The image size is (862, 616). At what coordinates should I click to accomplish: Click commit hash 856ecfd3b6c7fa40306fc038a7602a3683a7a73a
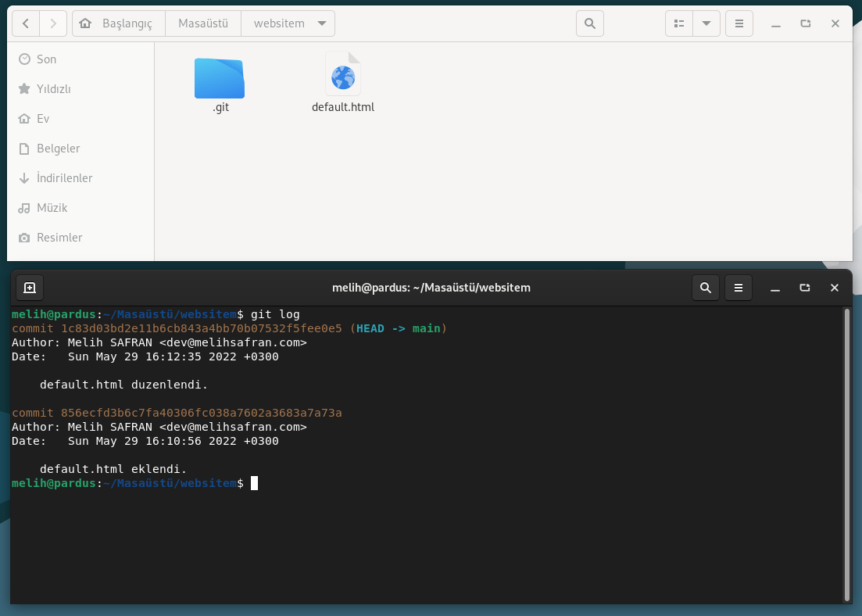[x=201, y=413]
